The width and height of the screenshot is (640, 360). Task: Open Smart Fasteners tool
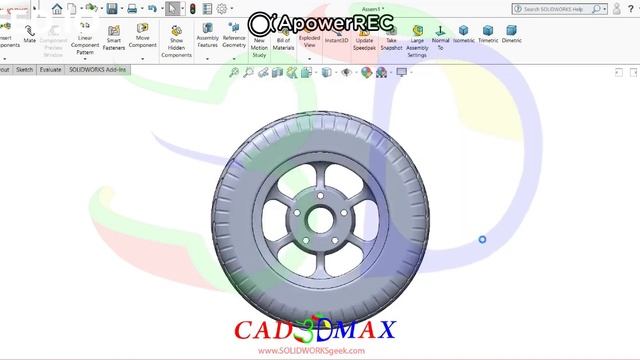pyautogui.click(x=113, y=38)
